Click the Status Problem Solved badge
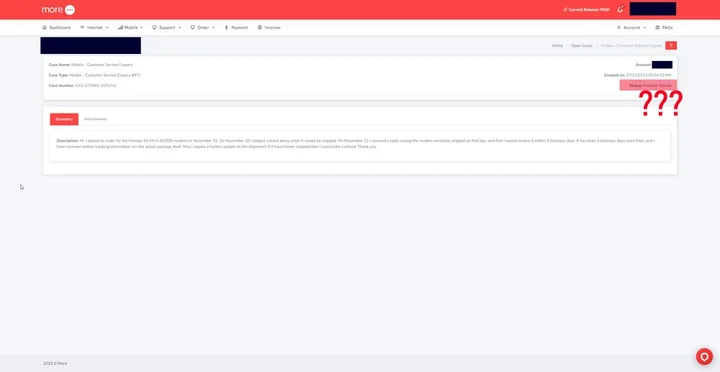 point(648,85)
